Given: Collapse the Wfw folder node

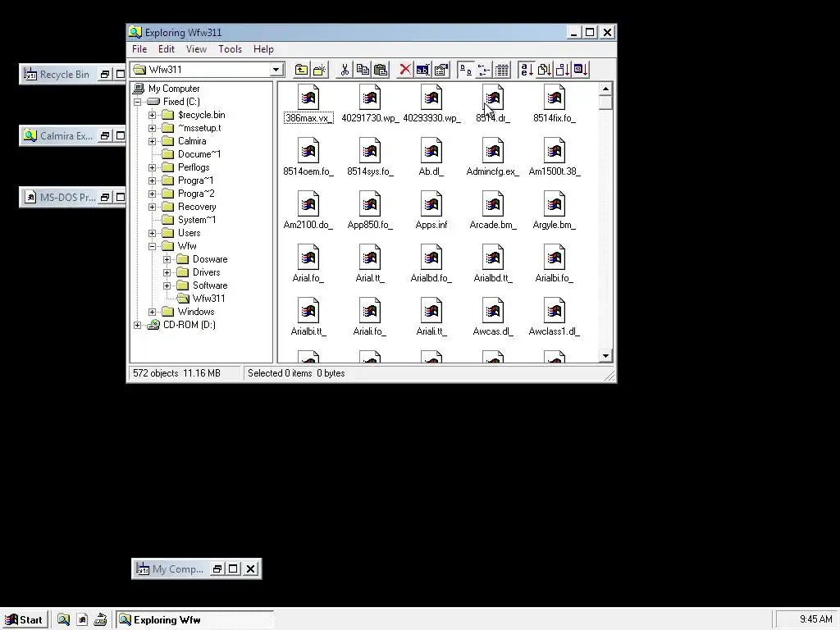Looking at the screenshot, I should tap(152, 246).
